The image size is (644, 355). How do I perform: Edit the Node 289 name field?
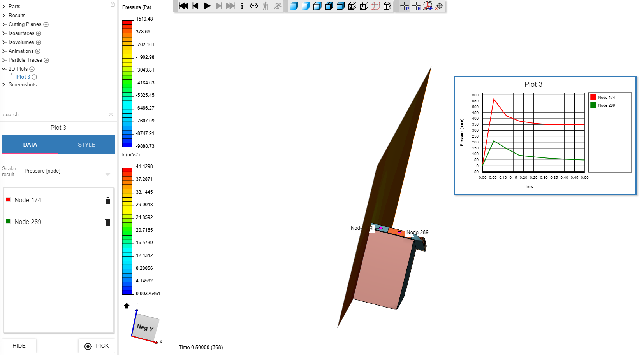click(56, 222)
